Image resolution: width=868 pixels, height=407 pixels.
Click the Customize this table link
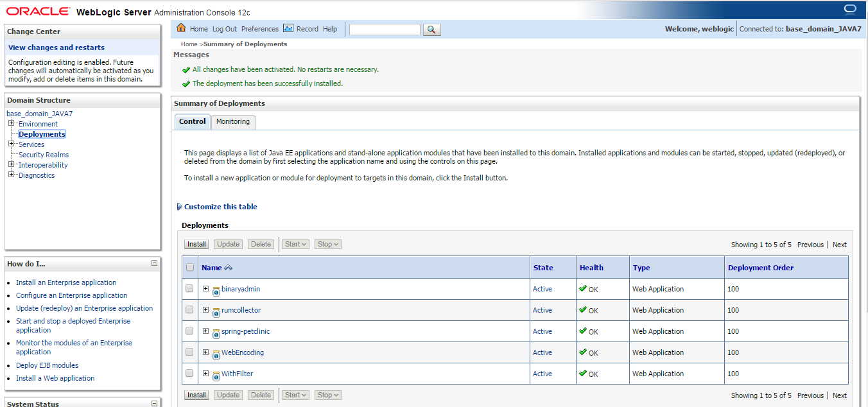[x=221, y=207]
